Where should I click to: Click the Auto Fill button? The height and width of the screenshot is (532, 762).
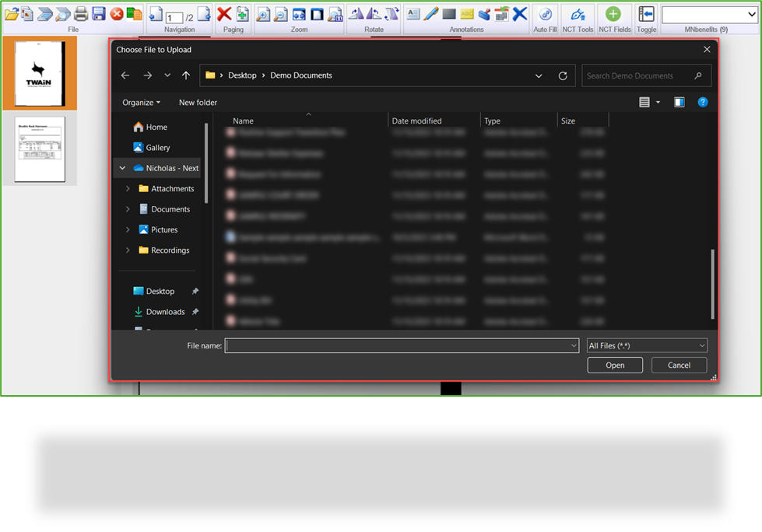point(546,19)
